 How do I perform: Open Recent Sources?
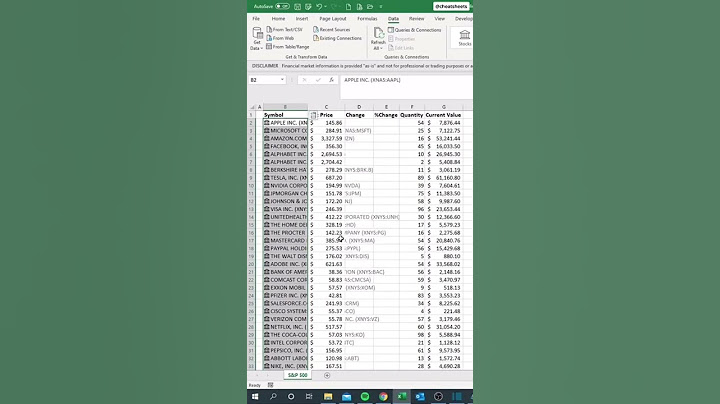click(332, 29)
